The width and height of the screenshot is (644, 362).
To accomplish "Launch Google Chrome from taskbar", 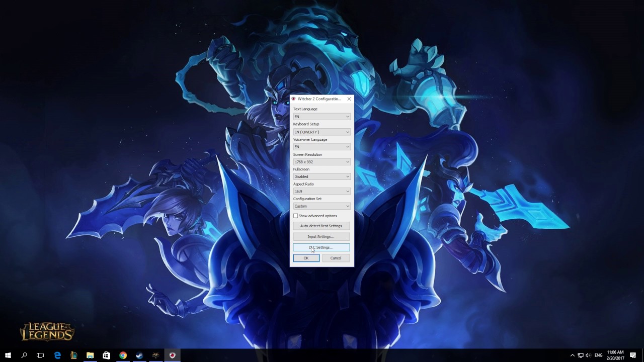I will (x=123, y=355).
